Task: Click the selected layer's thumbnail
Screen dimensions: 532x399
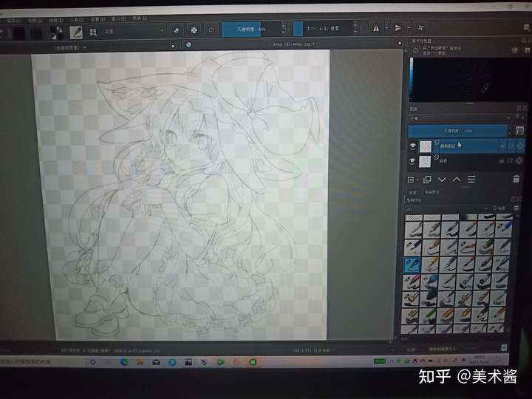Action: [x=426, y=146]
